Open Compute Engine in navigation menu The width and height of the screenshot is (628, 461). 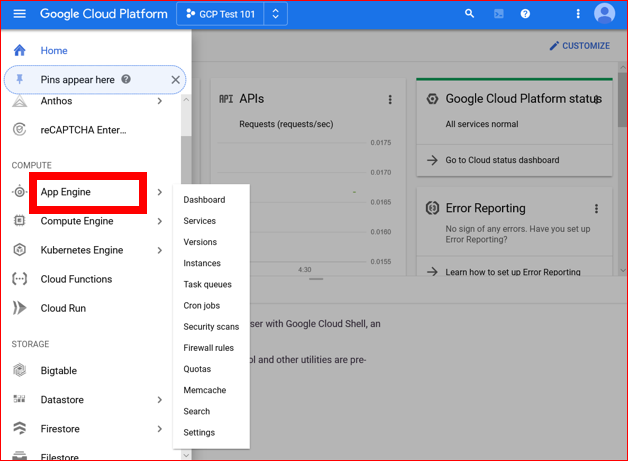(77, 221)
